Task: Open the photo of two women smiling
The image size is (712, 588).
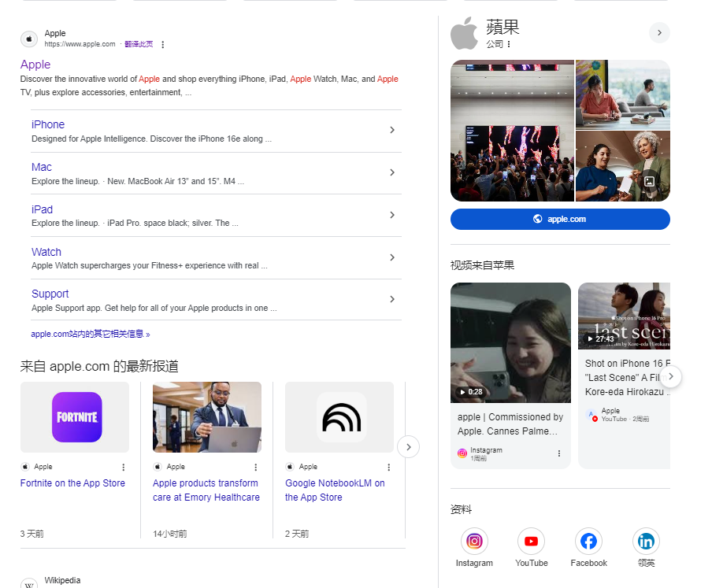Action: tap(623, 166)
